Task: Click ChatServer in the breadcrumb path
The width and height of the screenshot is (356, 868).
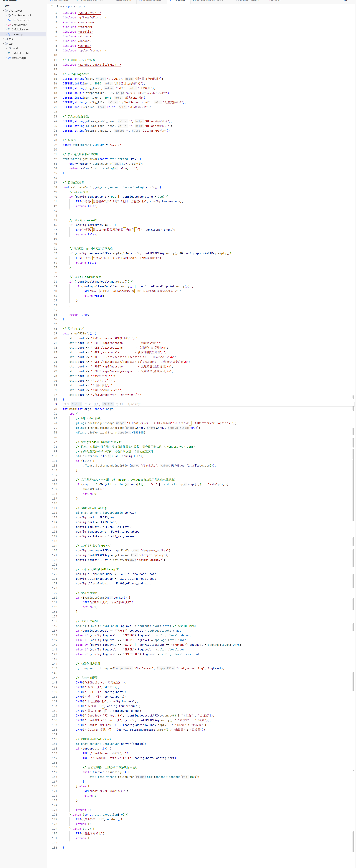Action: (x=57, y=6)
